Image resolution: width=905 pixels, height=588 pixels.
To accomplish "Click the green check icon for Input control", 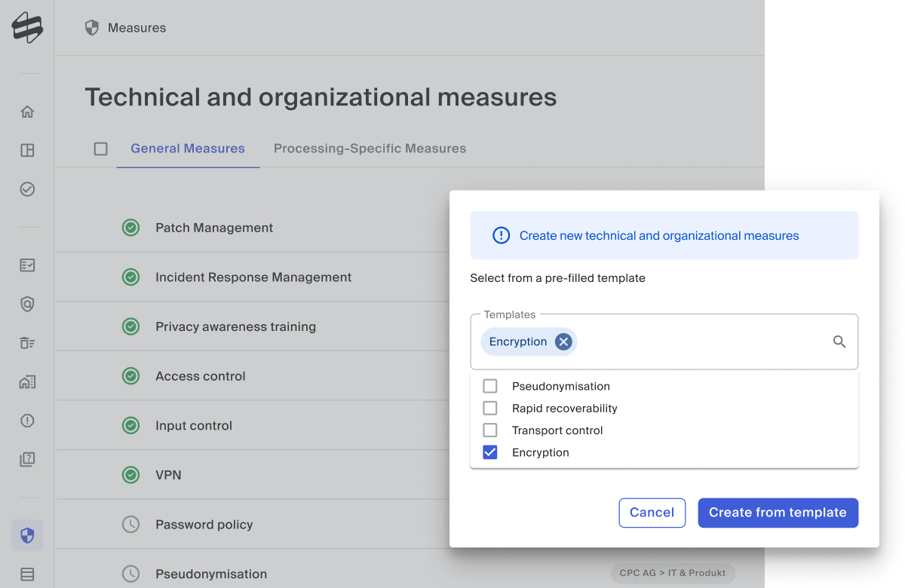I will 131,425.
